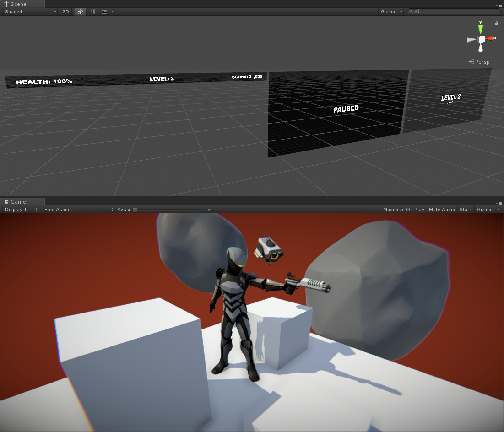
Task: Open the Scene panel options menu icon
Action: (499, 5)
